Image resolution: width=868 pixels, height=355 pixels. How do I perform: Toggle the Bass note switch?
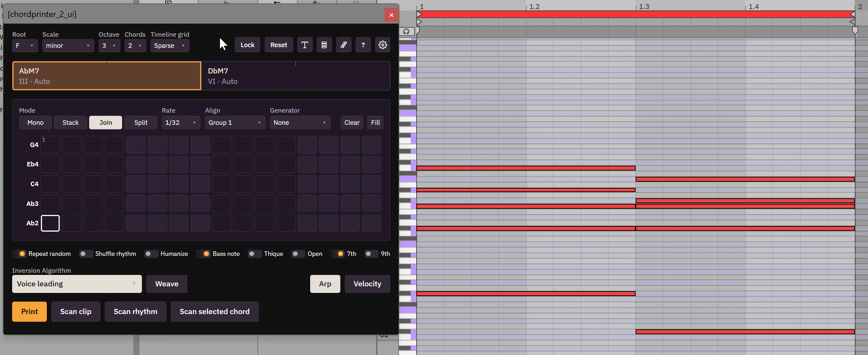click(x=218, y=254)
